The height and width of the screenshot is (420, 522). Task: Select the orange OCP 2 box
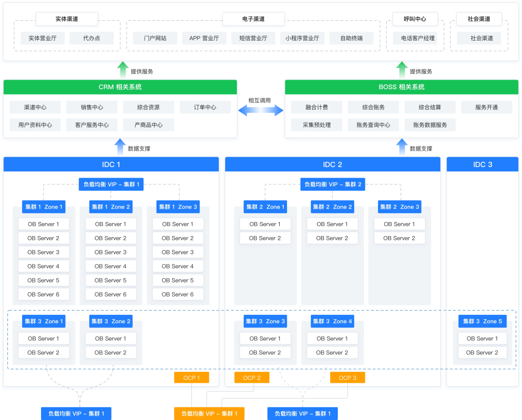[252, 378]
